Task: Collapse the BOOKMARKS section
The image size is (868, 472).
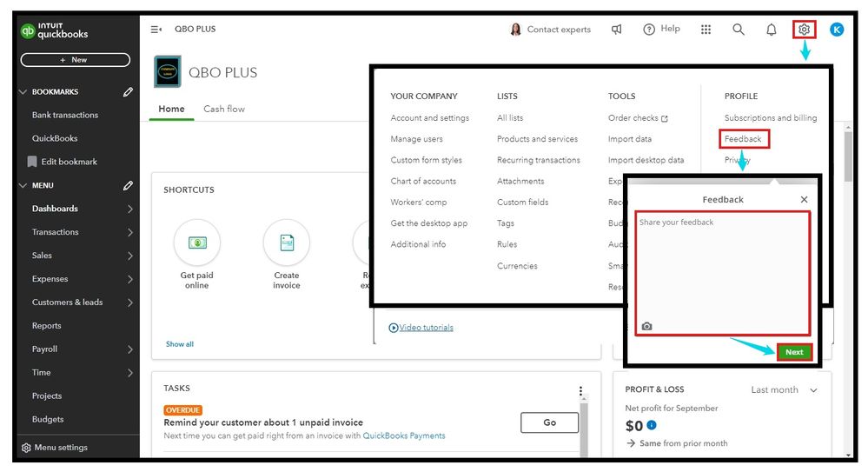Action: pyautogui.click(x=23, y=92)
